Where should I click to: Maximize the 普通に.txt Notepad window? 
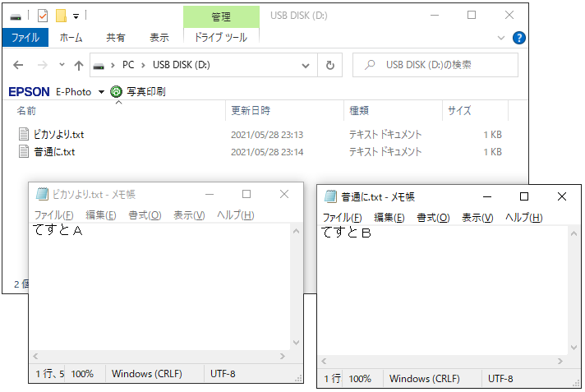click(x=524, y=196)
